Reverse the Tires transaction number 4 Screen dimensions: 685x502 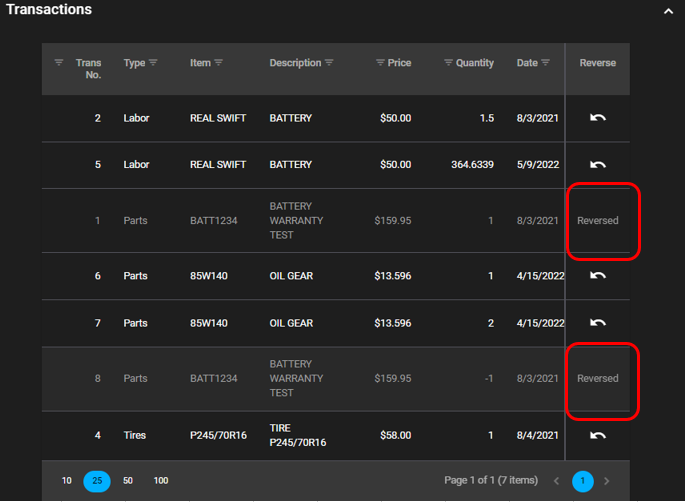click(597, 435)
